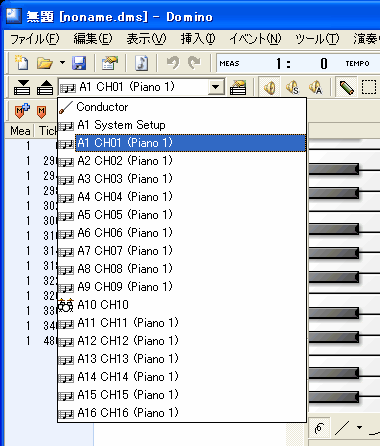Image resolution: width=380 pixels, height=446 pixels.
Task: Open the イベント(N) menu
Action: pos(255,39)
